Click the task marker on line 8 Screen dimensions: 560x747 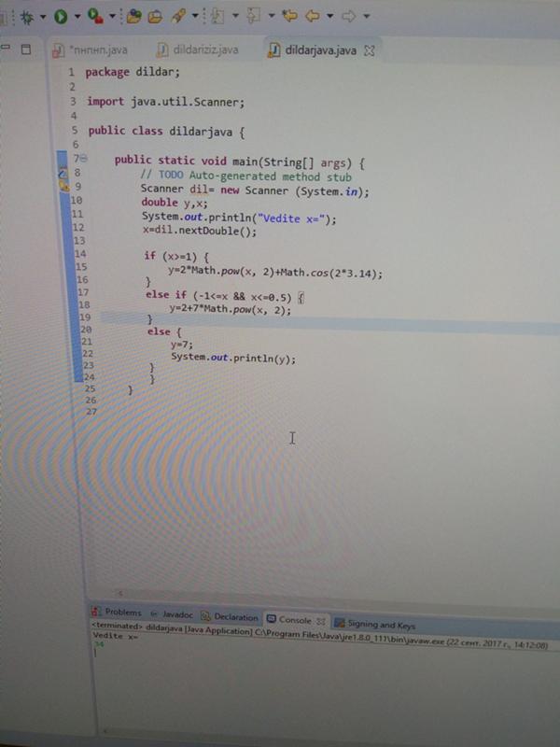click(x=63, y=173)
